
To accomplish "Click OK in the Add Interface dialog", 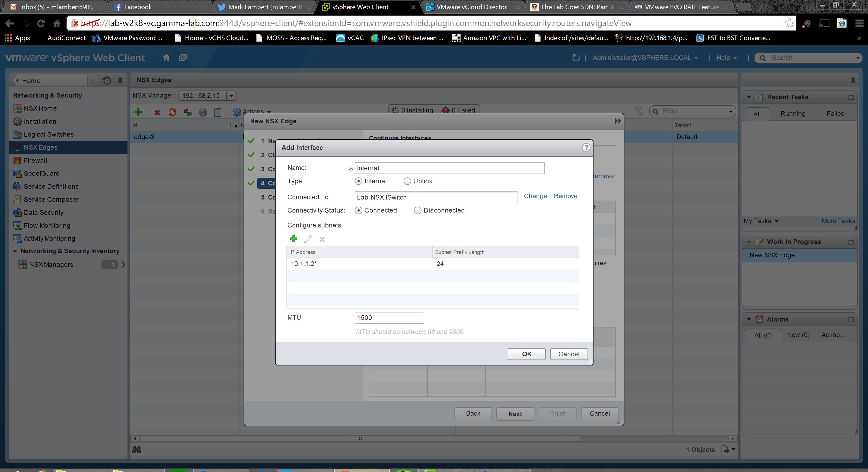I will tap(526, 354).
